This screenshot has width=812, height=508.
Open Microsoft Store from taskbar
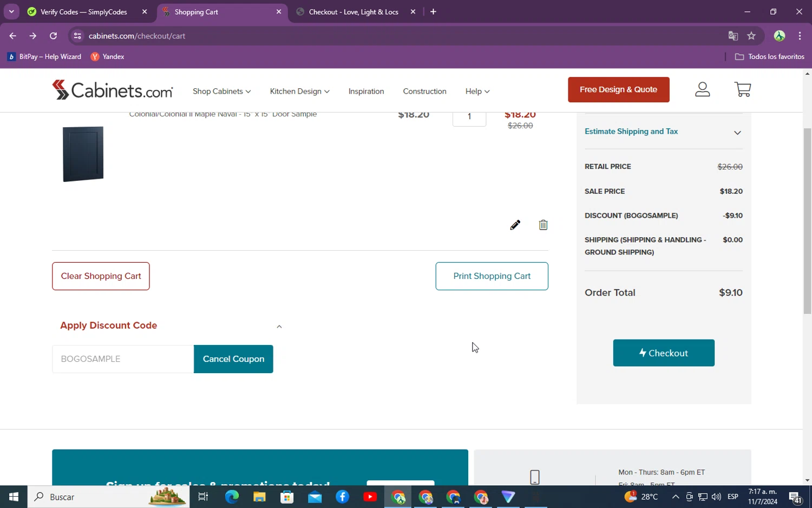click(287, 497)
